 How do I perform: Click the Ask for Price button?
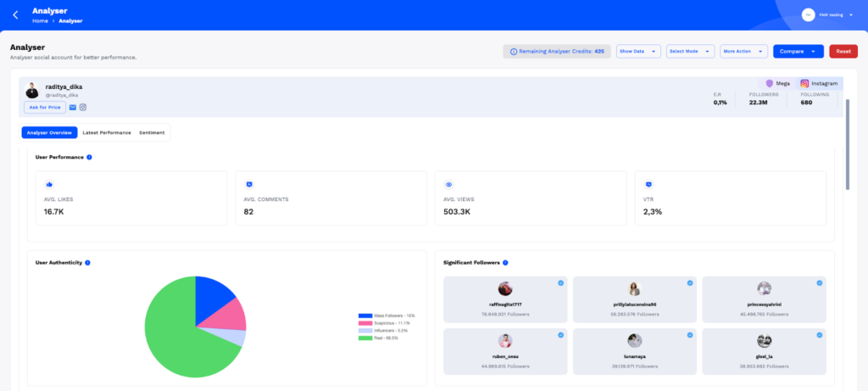coord(45,108)
